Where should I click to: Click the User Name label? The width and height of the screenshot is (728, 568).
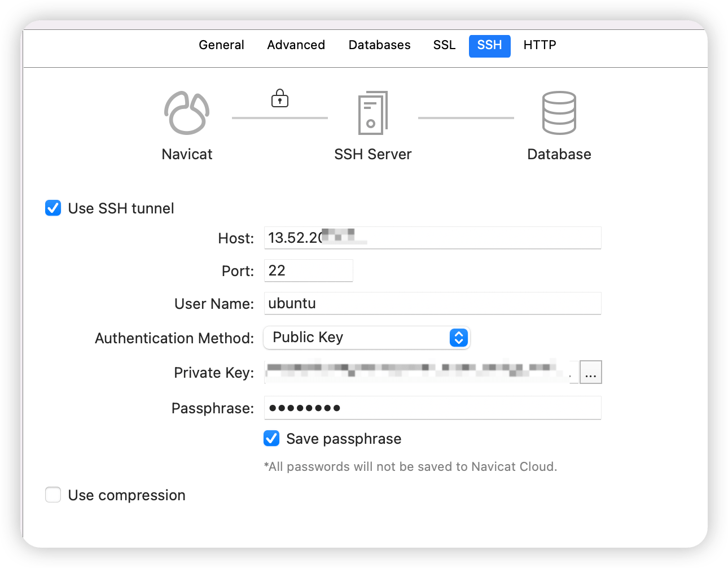pyautogui.click(x=214, y=304)
